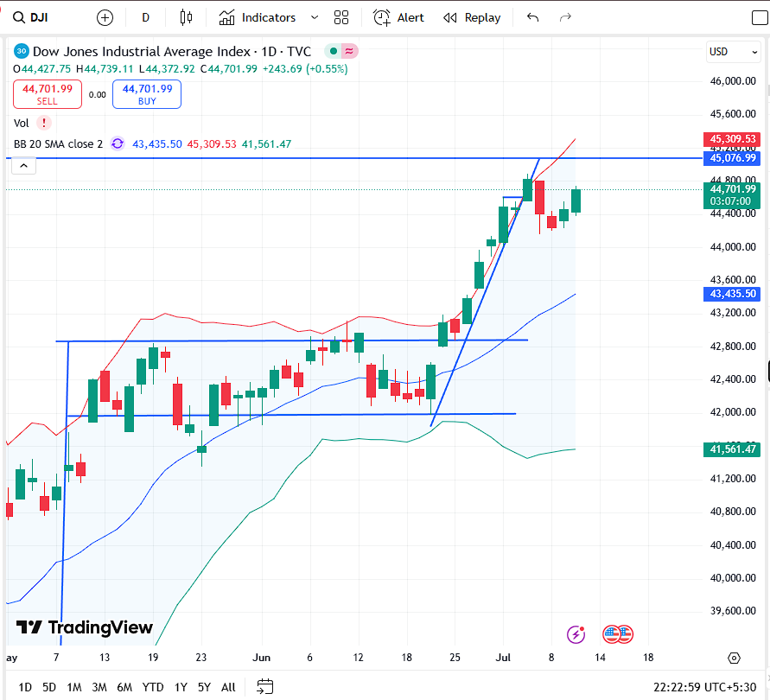
Task: Open the layout selector square icon
Action: pos(760,17)
